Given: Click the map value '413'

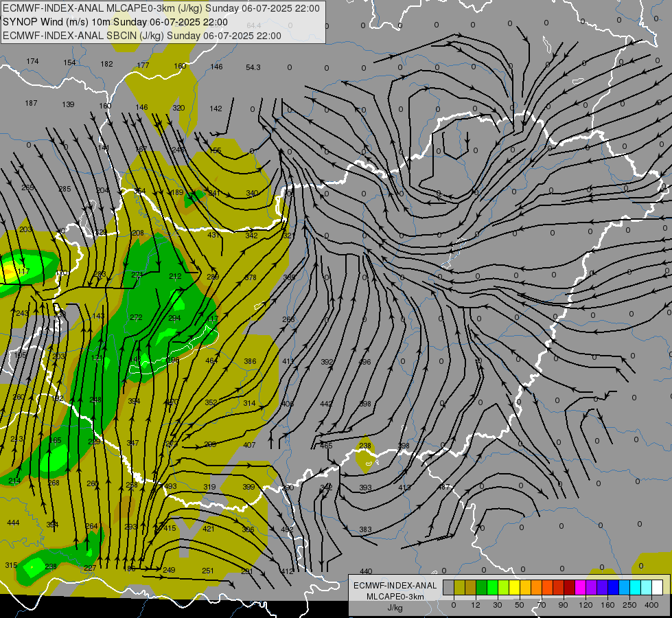Looking at the screenshot, I should pos(404,488).
